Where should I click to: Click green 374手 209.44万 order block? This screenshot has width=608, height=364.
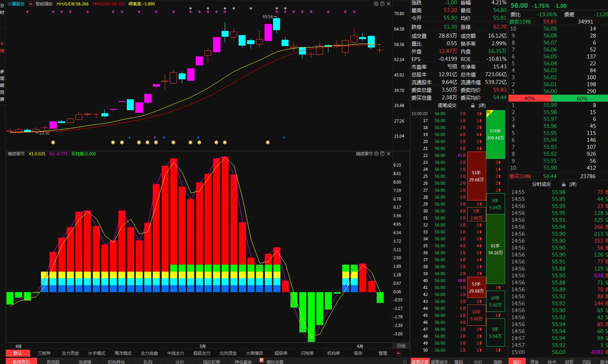[495, 134]
